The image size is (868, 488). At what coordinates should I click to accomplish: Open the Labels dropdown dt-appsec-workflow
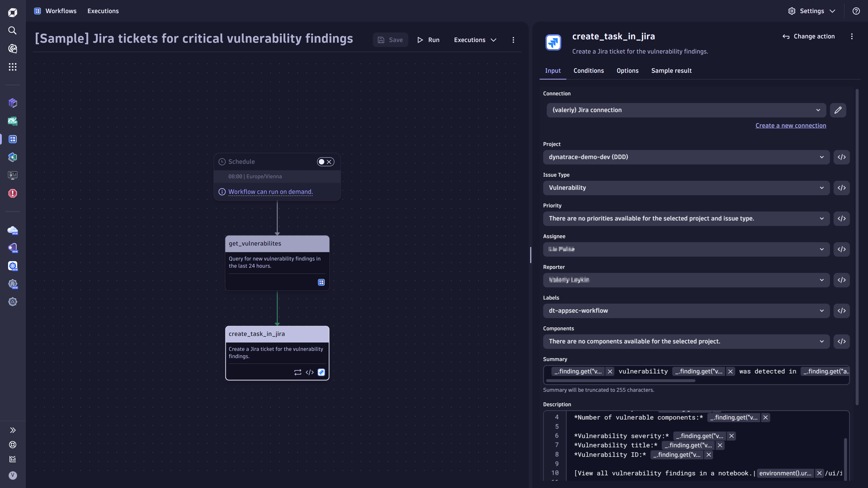pos(686,311)
